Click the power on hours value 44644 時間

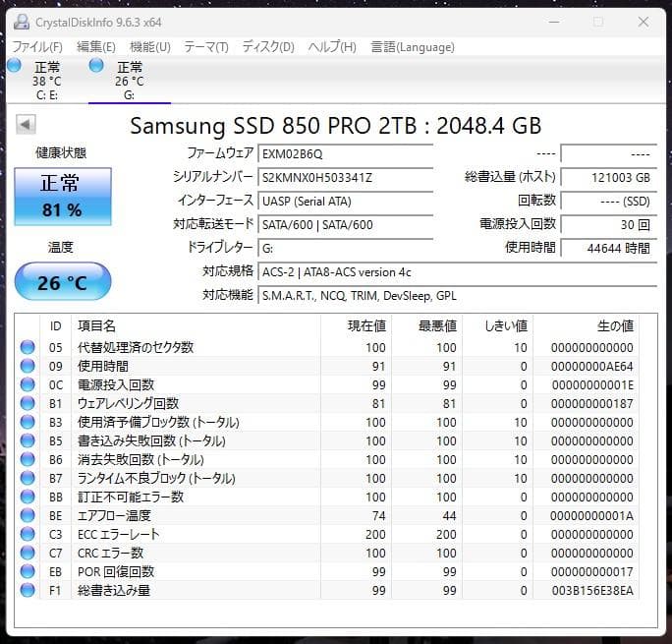[609, 248]
